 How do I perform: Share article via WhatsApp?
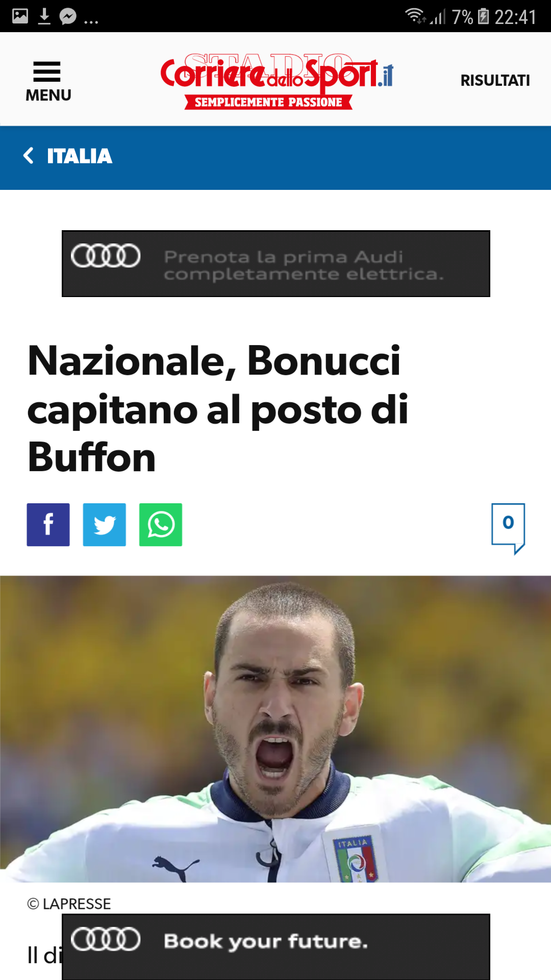pyautogui.click(x=161, y=525)
